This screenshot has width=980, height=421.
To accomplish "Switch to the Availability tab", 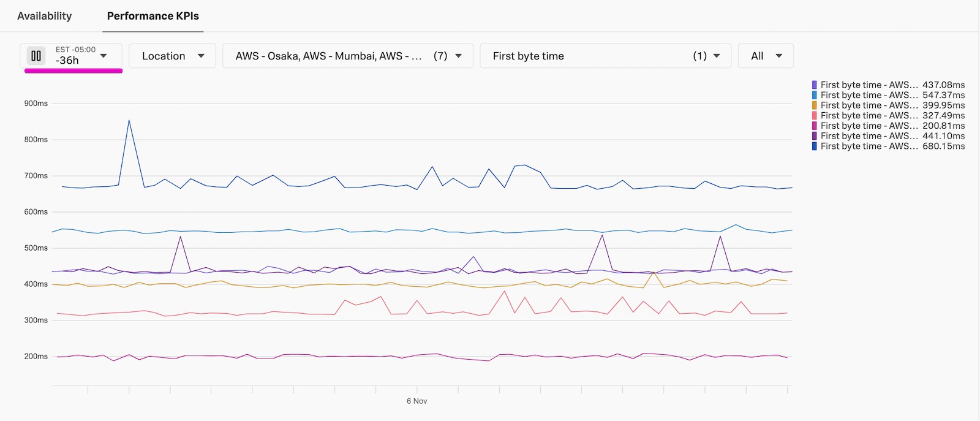I will point(43,16).
